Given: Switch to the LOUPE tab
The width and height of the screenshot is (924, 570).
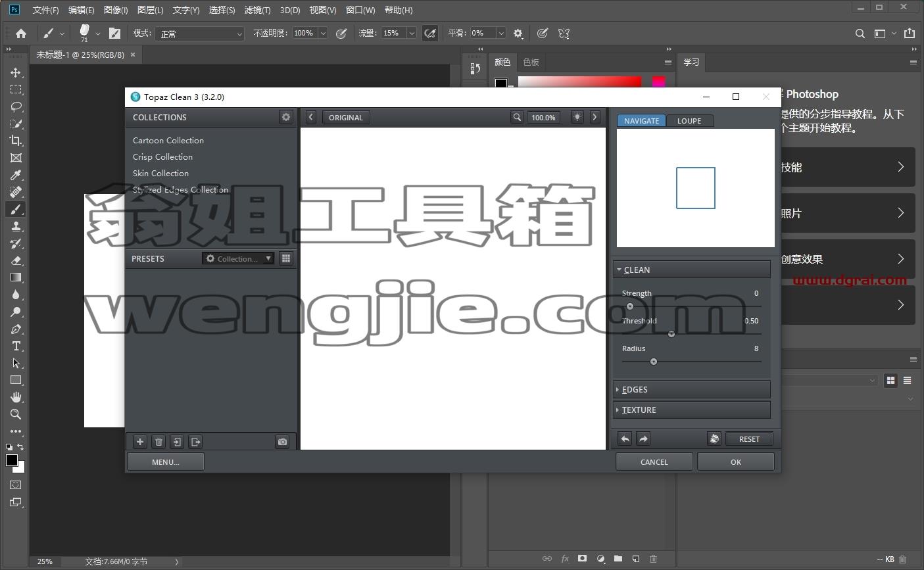Looking at the screenshot, I should [x=689, y=121].
